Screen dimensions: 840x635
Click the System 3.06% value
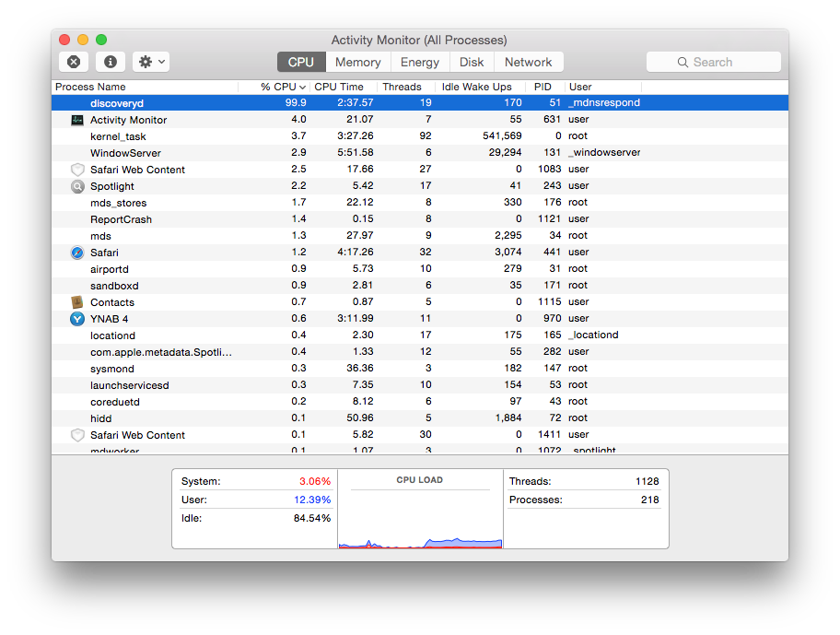(315, 482)
